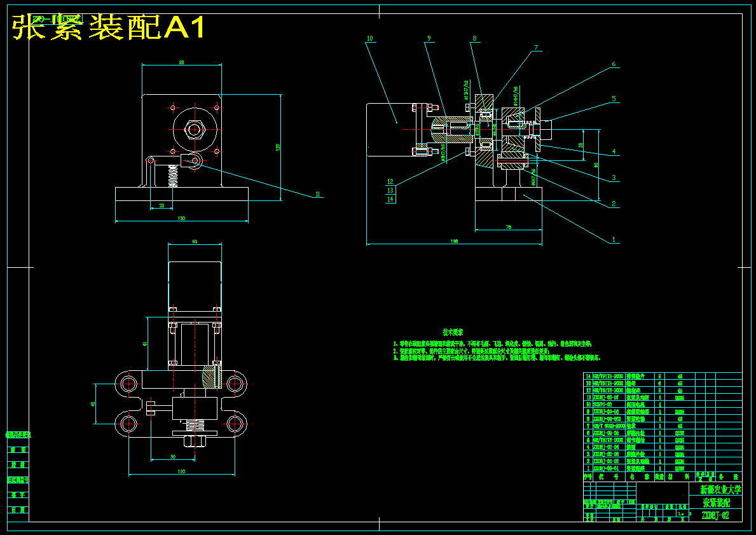Select balloon number 8 in the section view

coord(474,38)
